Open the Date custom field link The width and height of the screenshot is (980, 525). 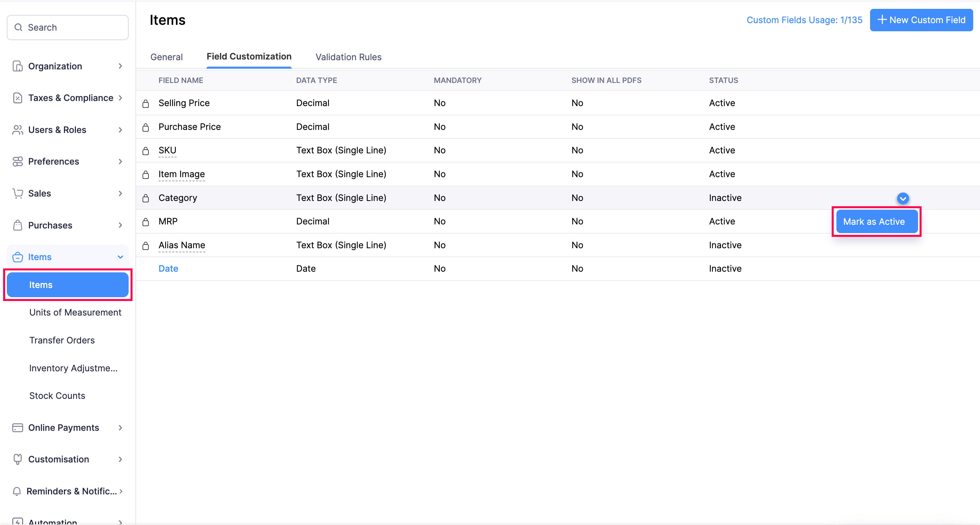point(168,268)
